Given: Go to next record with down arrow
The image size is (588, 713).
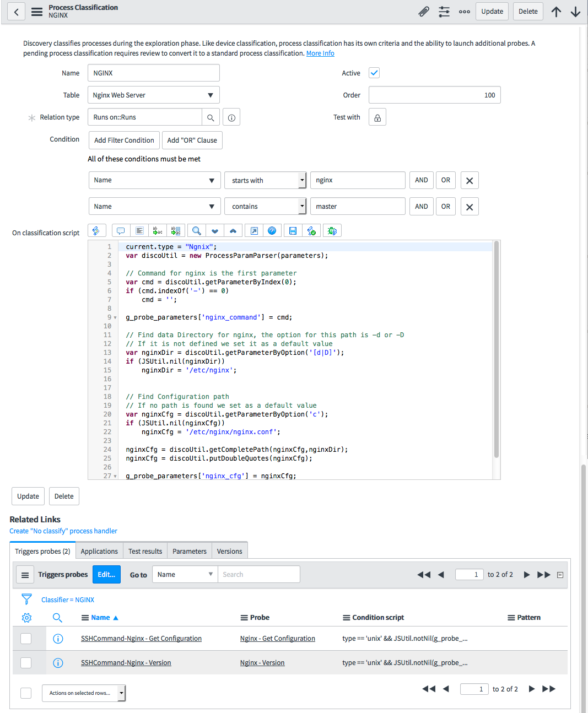Looking at the screenshot, I should (575, 12).
